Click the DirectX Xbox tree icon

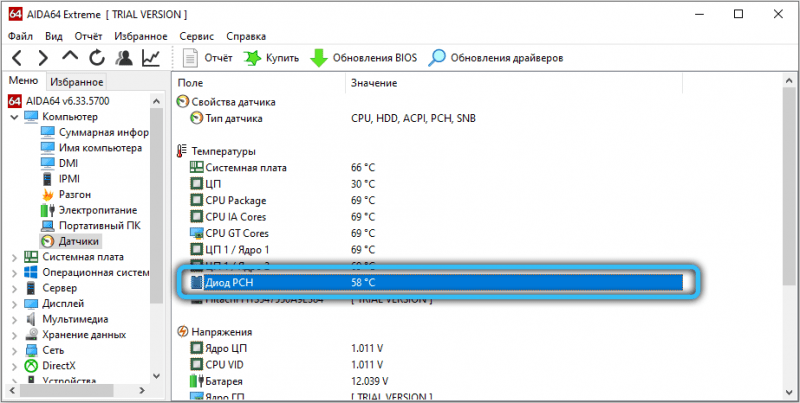click(x=31, y=366)
